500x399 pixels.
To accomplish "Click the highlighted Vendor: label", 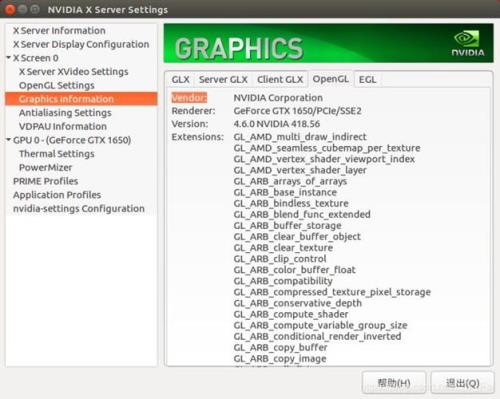I will tap(189, 98).
